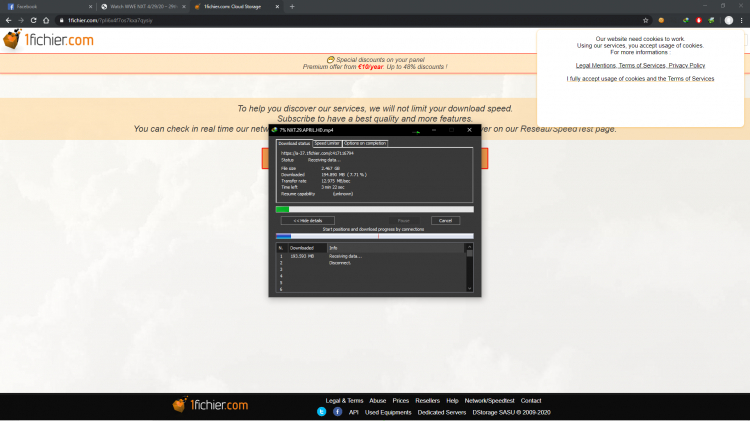Minimize the download dialog window
750x421 pixels.
pos(434,130)
